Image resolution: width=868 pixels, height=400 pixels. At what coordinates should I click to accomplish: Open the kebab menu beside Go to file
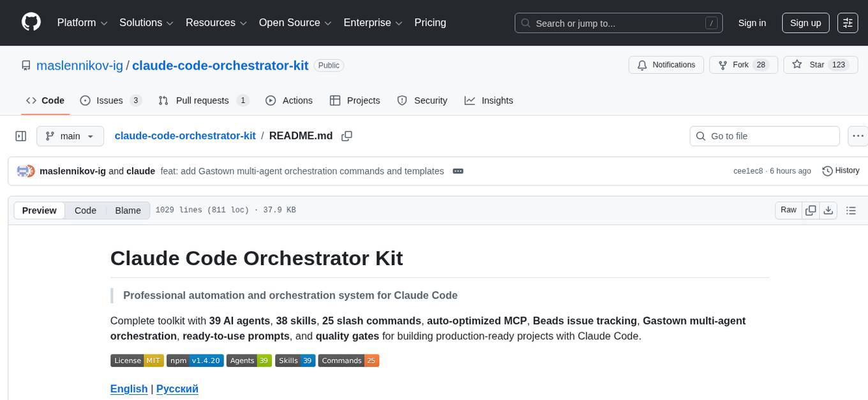tap(858, 136)
